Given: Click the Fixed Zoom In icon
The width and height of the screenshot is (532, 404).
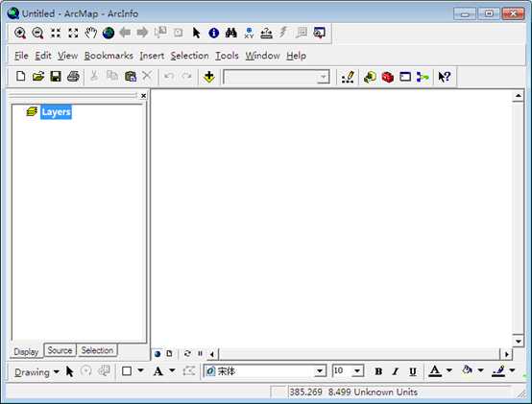Looking at the screenshot, I should coord(56,34).
